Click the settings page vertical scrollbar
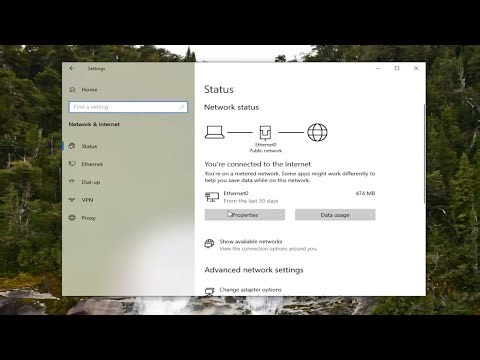This screenshot has height=360, width=480. click(x=424, y=153)
